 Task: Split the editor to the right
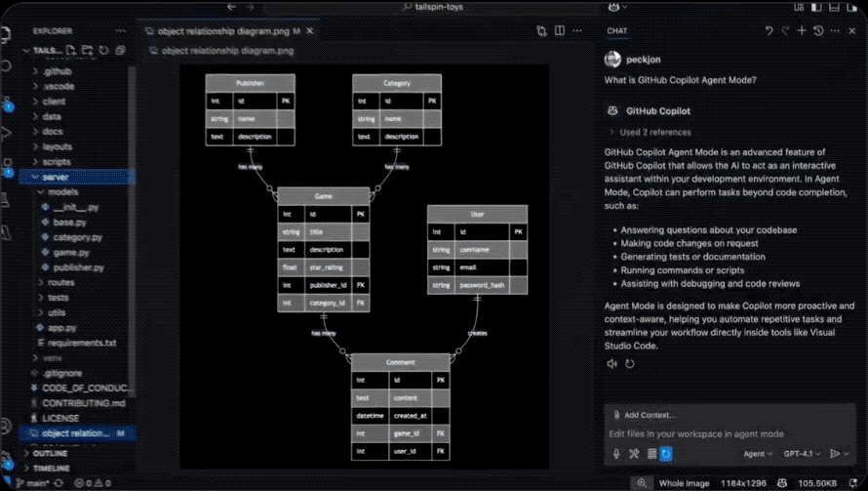[560, 31]
